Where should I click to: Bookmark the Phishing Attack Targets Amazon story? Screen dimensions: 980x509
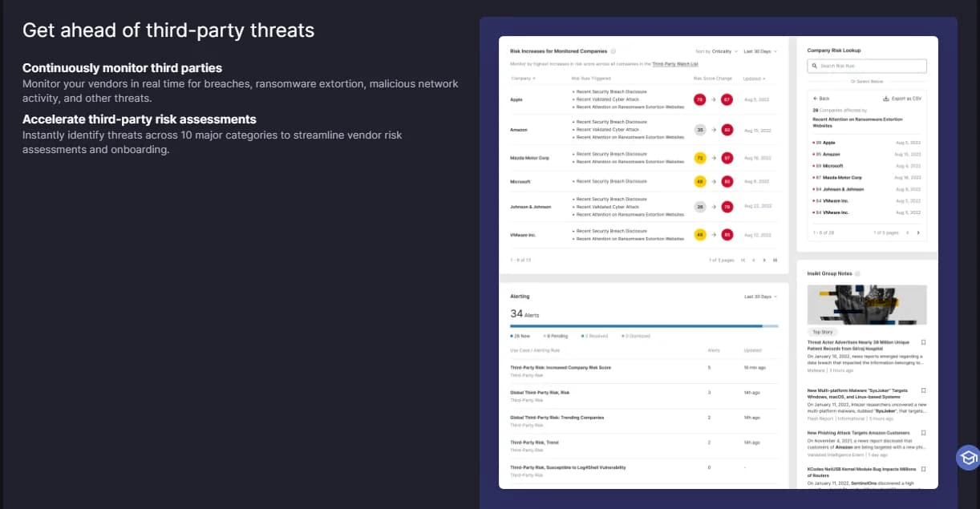[x=923, y=433]
